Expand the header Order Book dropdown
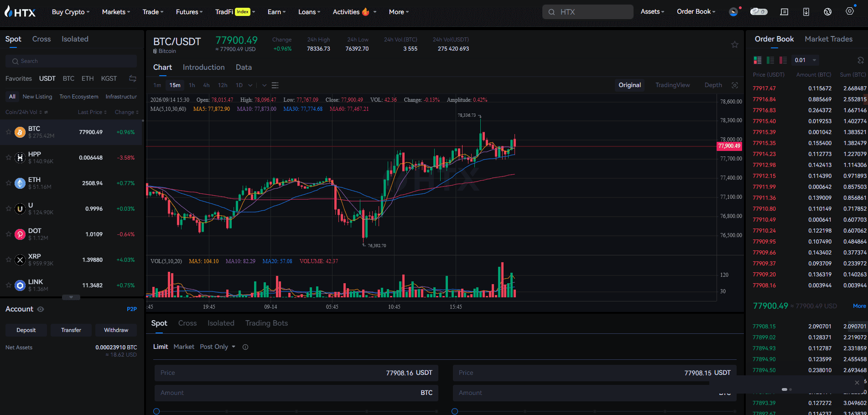The height and width of the screenshot is (415, 868). (x=696, y=12)
